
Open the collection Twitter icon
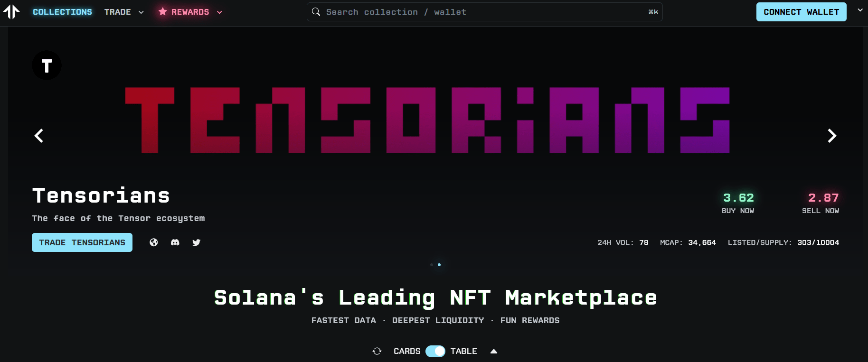click(197, 242)
